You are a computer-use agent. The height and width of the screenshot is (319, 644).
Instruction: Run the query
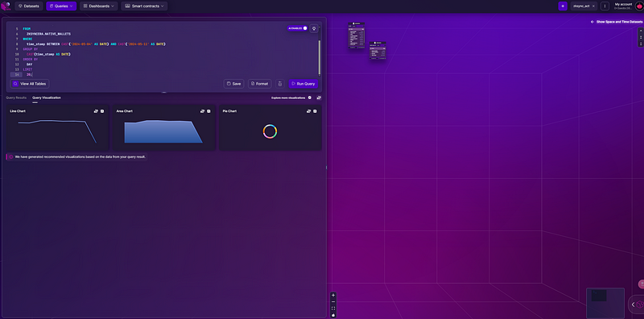[x=303, y=84]
